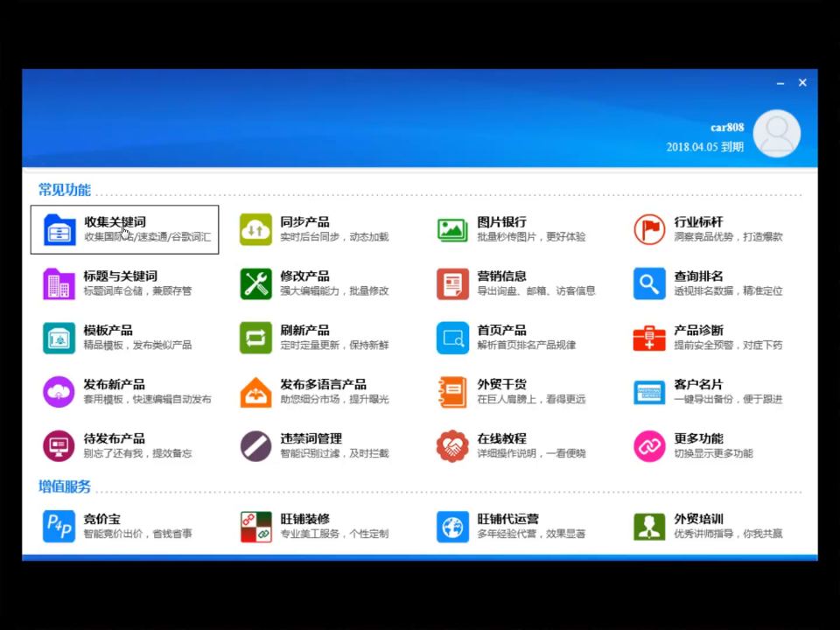
Task: Click the 在线教程 title text
Action: 502,438
